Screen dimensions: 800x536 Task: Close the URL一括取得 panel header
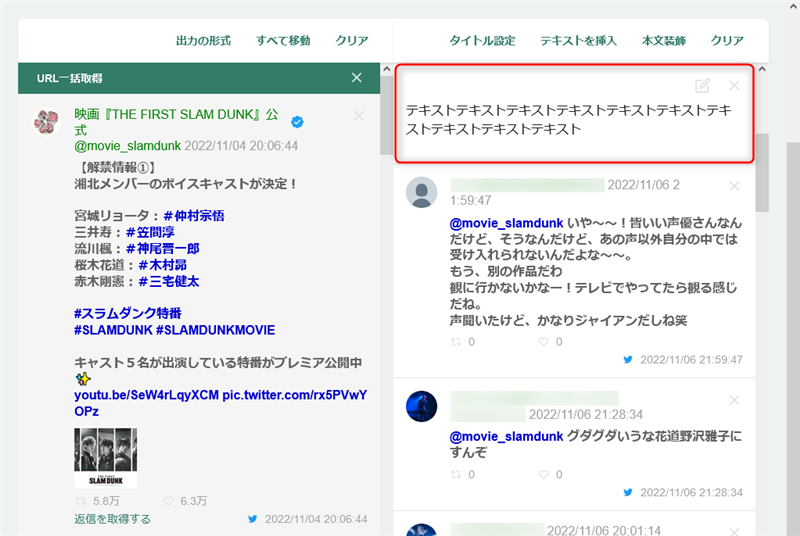(x=357, y=78)
